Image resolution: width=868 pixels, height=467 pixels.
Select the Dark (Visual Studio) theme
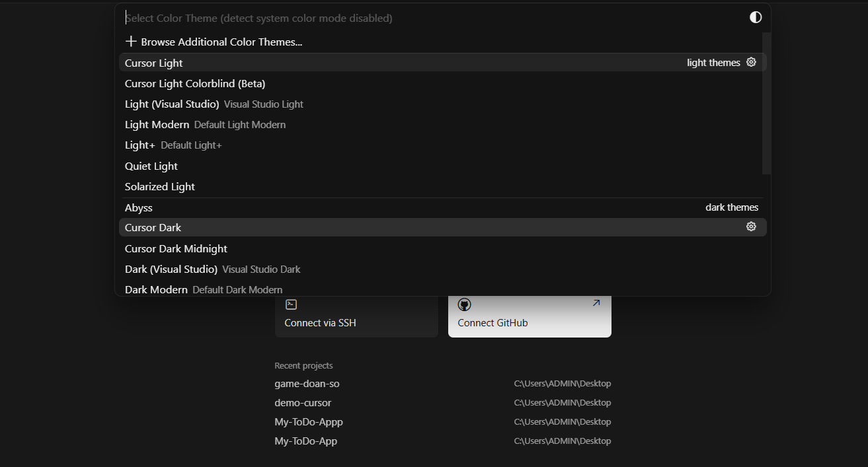click(x=442, y=269)
